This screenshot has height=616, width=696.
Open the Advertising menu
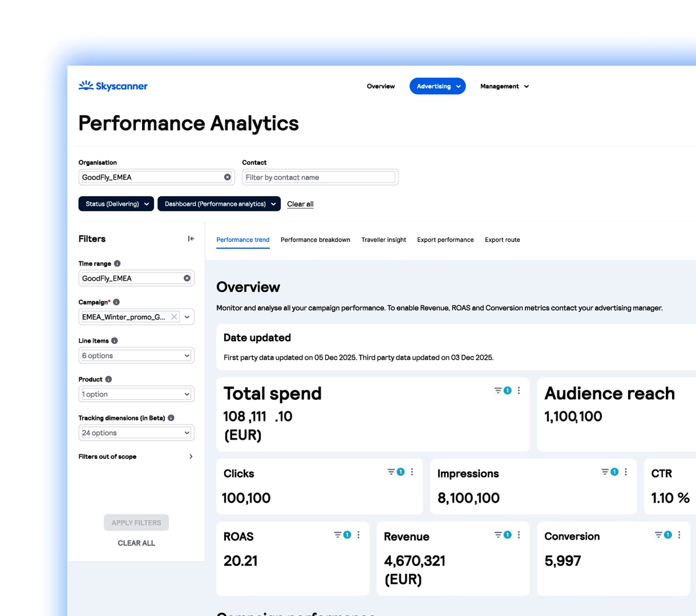pos(437,86)
